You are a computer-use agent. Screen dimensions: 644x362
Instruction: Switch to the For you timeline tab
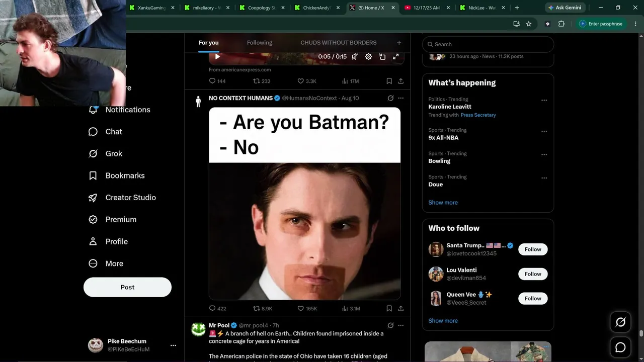pos(208,43)
